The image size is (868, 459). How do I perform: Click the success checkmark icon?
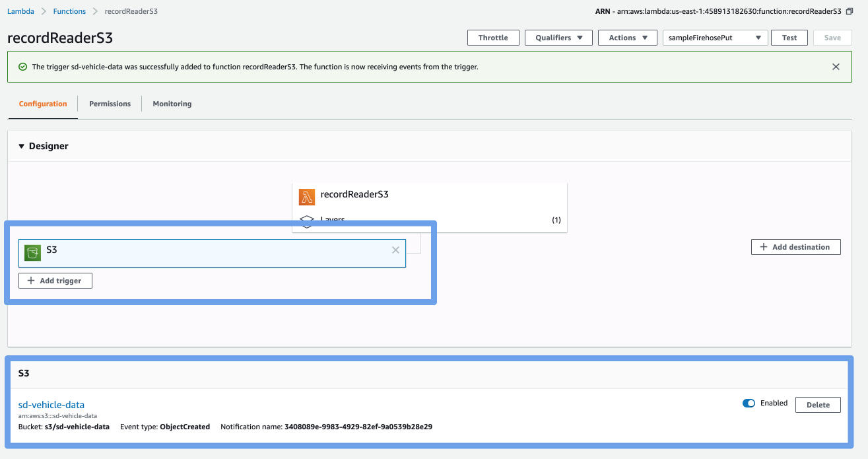tap(23, 67)
